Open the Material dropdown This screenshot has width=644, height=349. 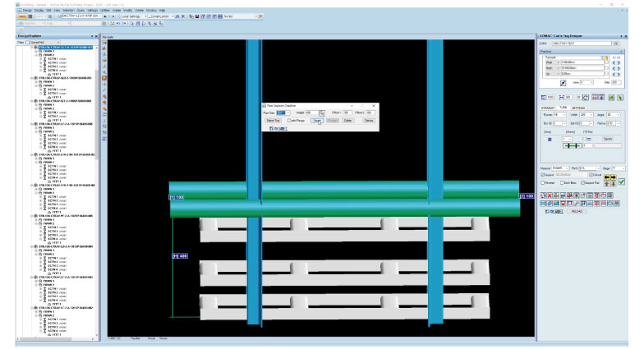[560, 168]
